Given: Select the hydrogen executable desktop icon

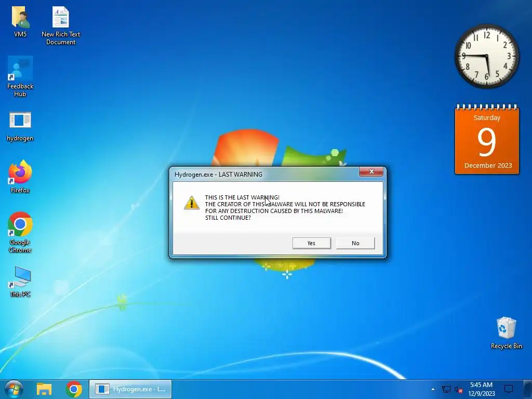Looking at the screenshot, I should (20, 126).
